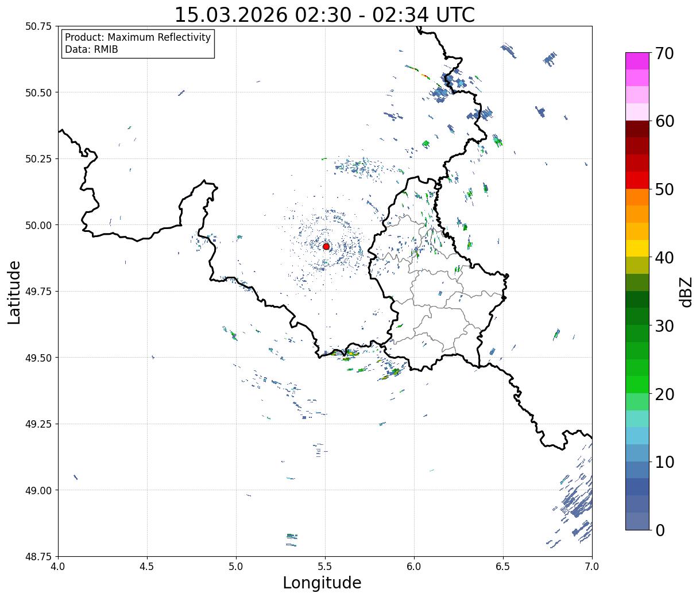
Task: Click the 'Longitude' axis label
Action: tap(322, 583)
